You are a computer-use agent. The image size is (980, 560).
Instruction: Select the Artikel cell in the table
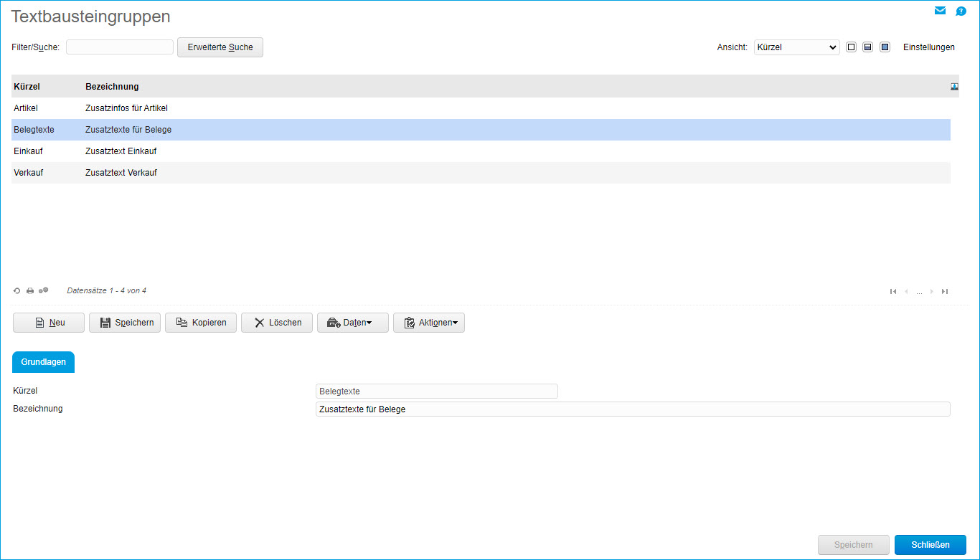point(26,108)
